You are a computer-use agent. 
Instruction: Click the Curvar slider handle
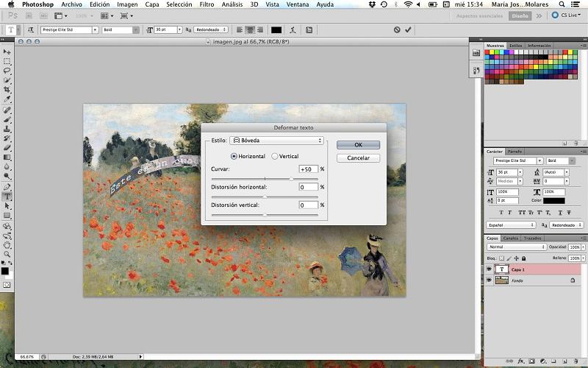coord(291,179)
